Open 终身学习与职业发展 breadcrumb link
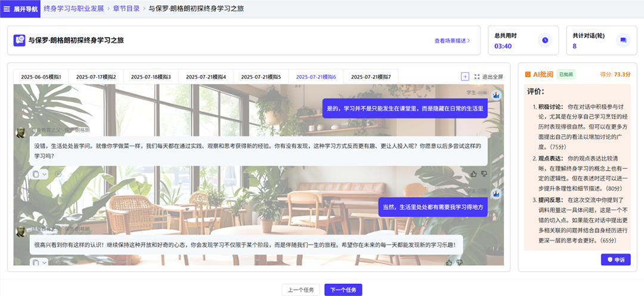 pyautogui.click(x=74, y=8)
